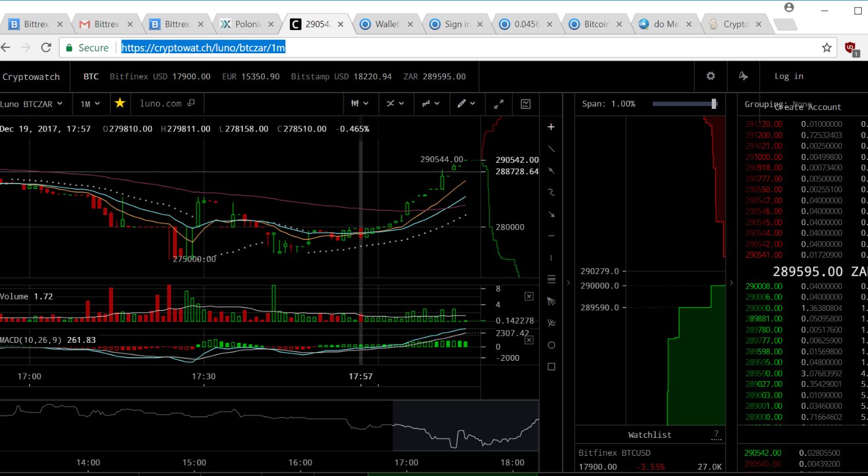Select the crosshair plus tool

[x=551, y=127]
